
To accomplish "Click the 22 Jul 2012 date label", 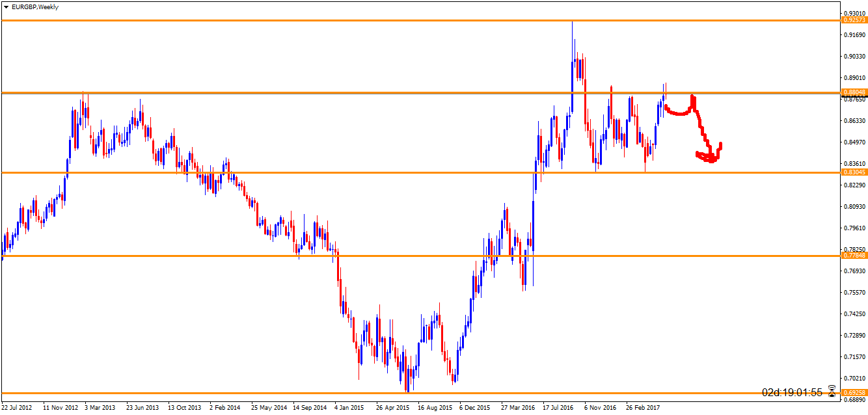I will click(16, 408).
